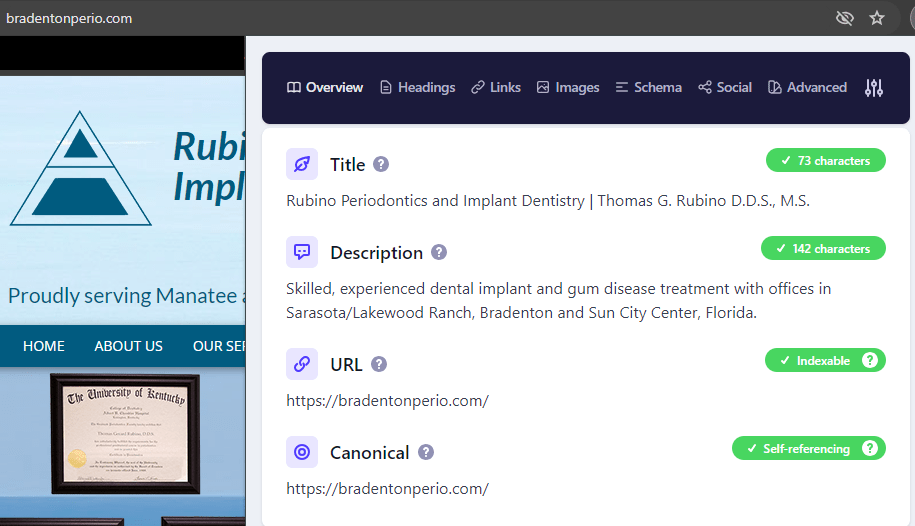
Task: Click the URL link icon
Action: 302,364
